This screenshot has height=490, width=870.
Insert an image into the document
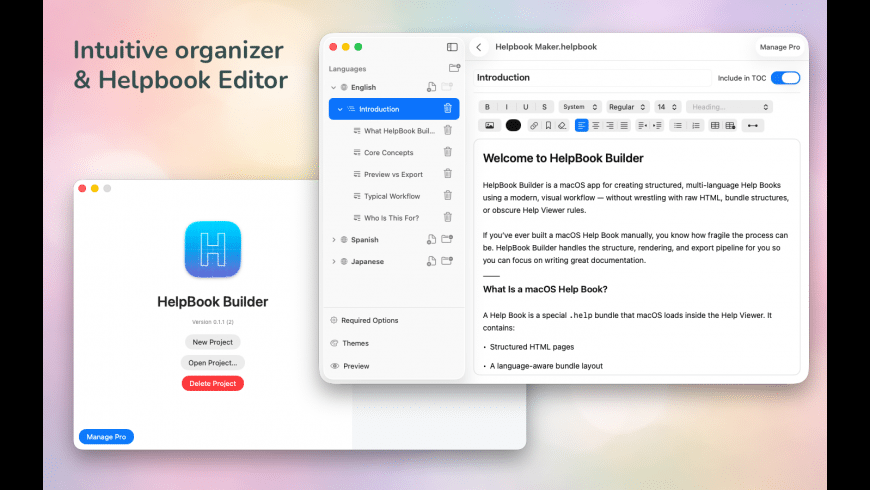pos(489,125)
